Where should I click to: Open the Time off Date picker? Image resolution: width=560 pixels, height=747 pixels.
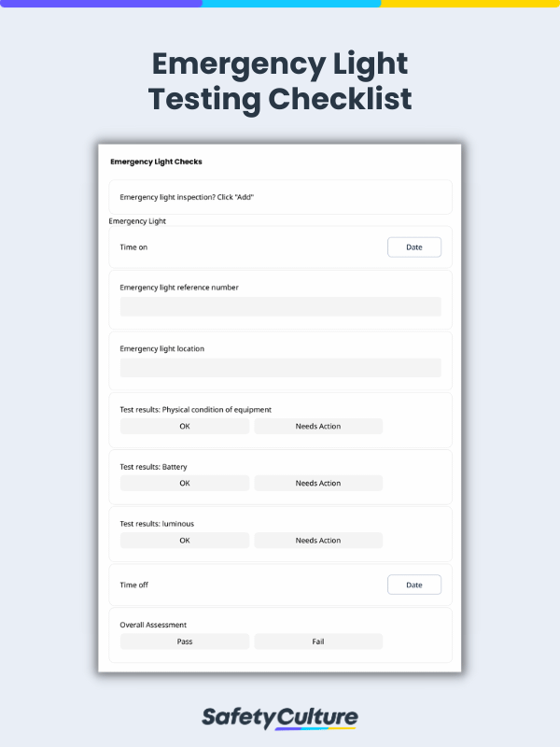point(413,585)
